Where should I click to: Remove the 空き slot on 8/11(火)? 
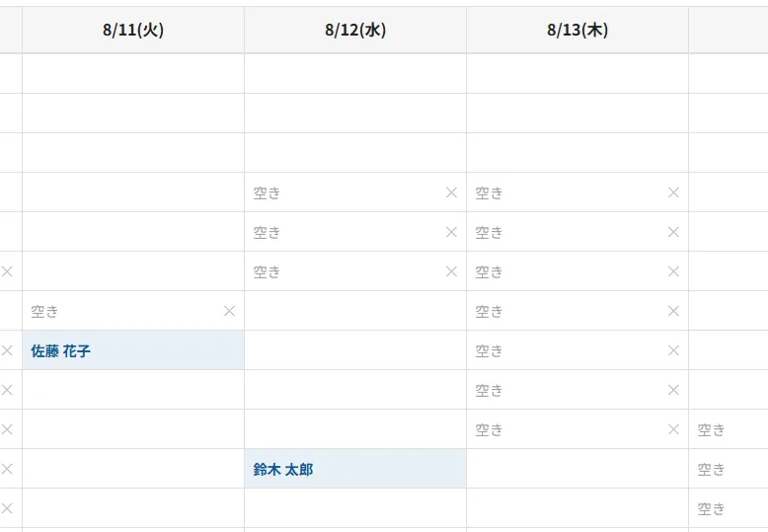pyautogui.click(x=229, y=311)
